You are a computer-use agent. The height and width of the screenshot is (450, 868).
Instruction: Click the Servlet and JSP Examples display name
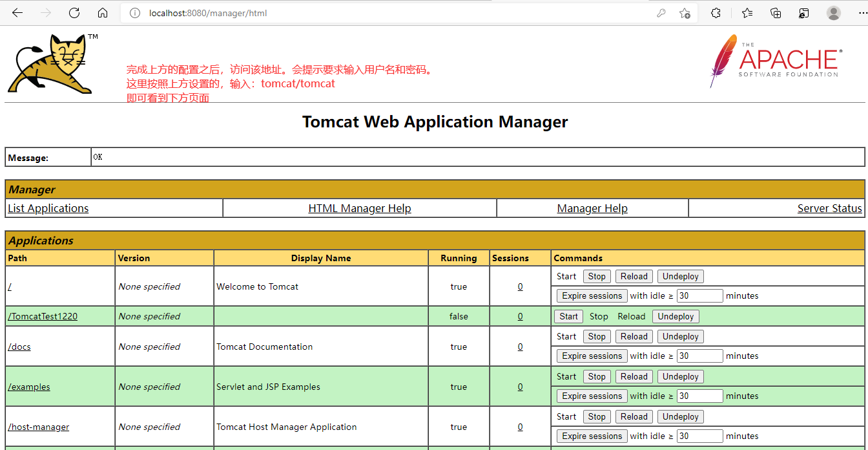[x=268, y=387]
